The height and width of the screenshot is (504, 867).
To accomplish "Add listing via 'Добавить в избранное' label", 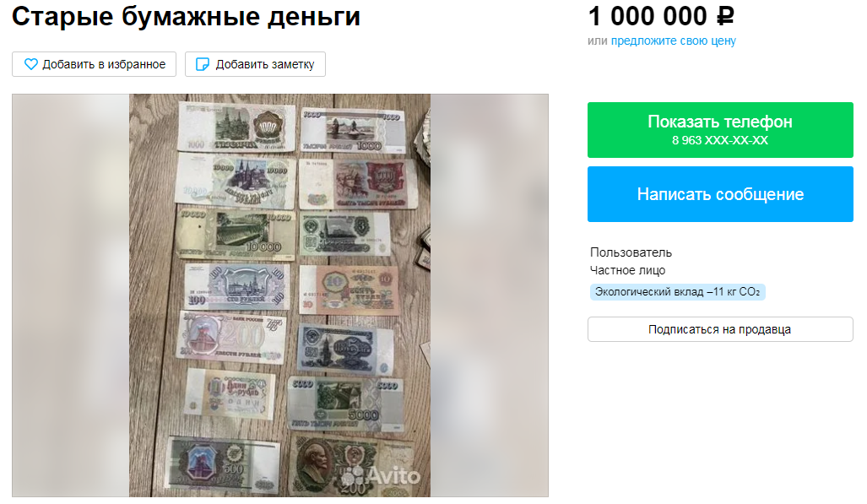I will click(x=104, y=64).
